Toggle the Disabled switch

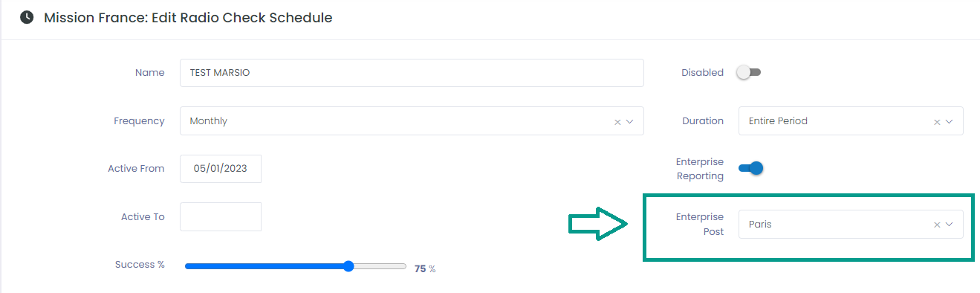pyautogui.click(x=749, y=72)
